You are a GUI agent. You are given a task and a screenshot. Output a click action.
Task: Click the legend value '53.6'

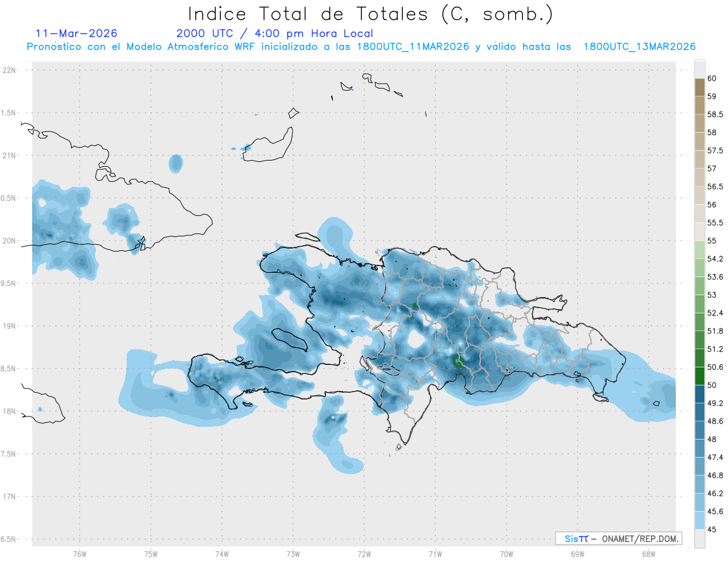pyautogui.click(x=715, y=276)
